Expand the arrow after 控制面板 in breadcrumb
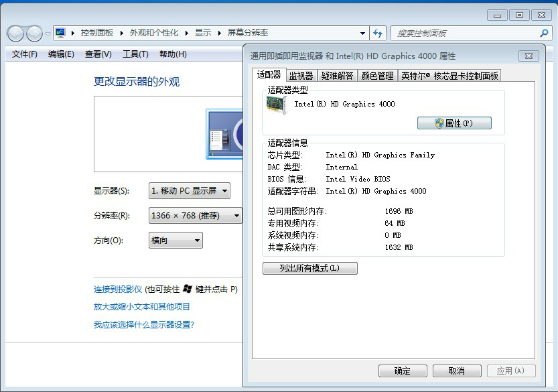The height and width of the screenshot is (392, 558). tap(122, 33)
